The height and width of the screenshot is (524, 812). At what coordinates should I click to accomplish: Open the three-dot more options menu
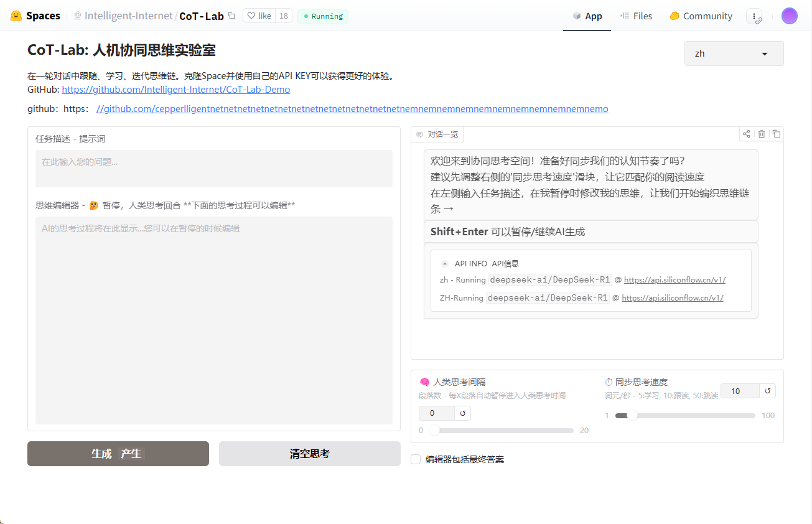754,16
